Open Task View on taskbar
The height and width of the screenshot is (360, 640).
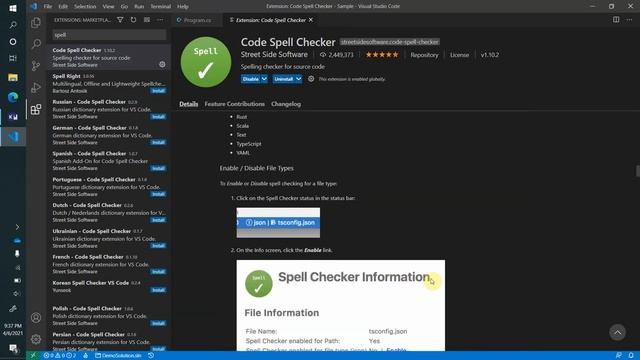[13, 58]
